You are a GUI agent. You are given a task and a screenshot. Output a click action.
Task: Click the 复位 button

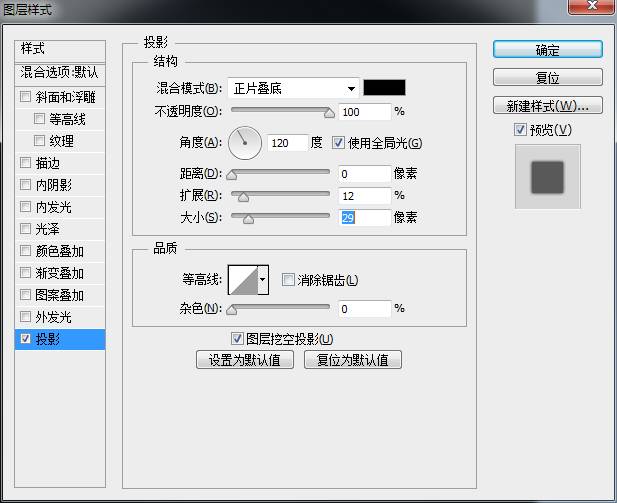[x=547, y=78]
